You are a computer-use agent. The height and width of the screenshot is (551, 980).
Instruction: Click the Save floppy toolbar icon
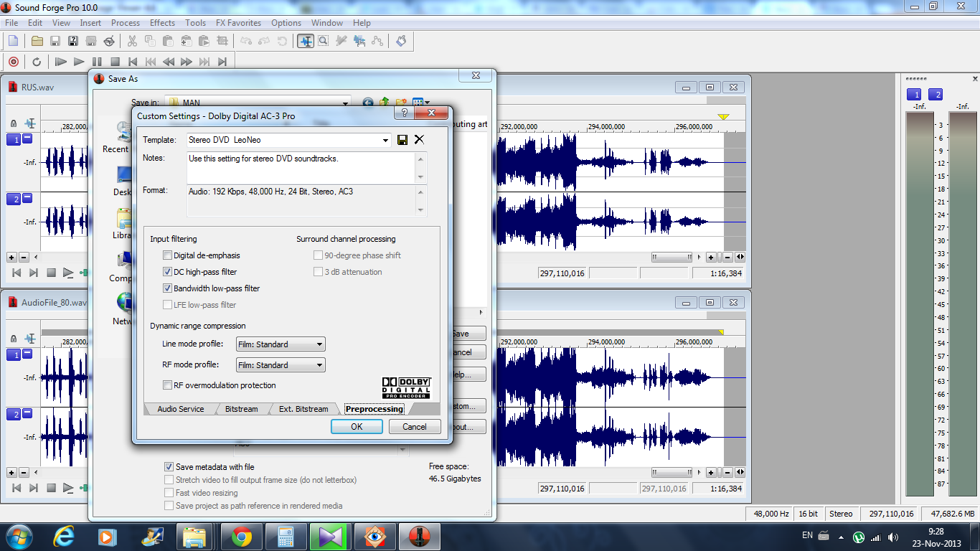tap(55, 41)
